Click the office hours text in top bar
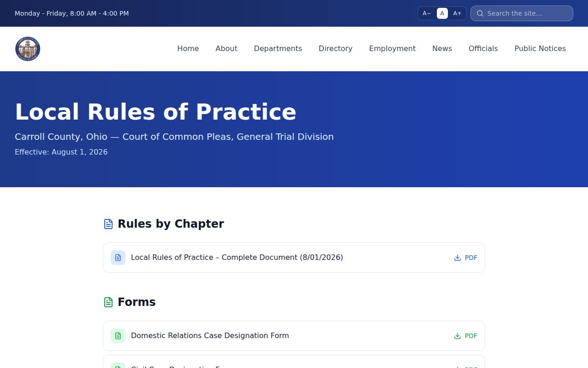 [x=72, y=13]
